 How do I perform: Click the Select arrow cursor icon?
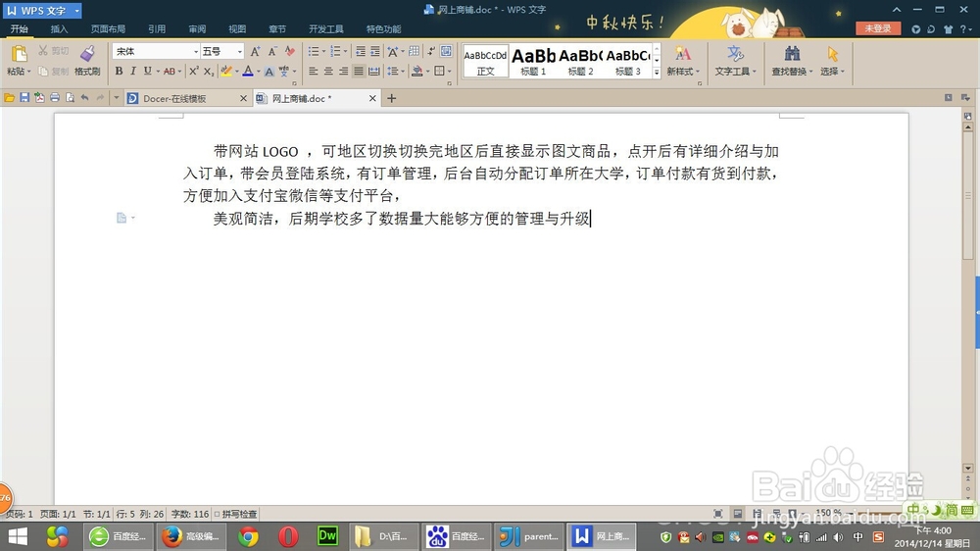832,54
